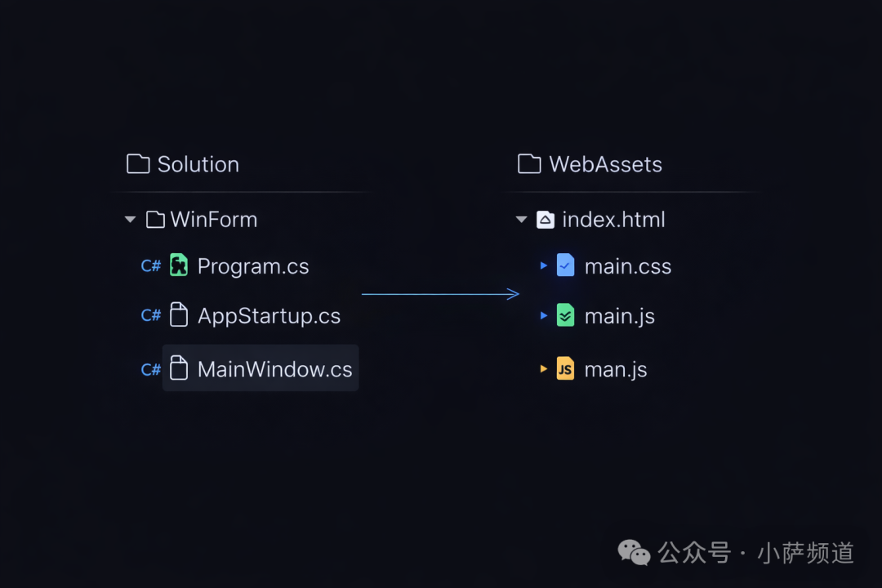Open the AppStartup.cs file
Screen dimensions: 882x588
click(x=269, y=316)
